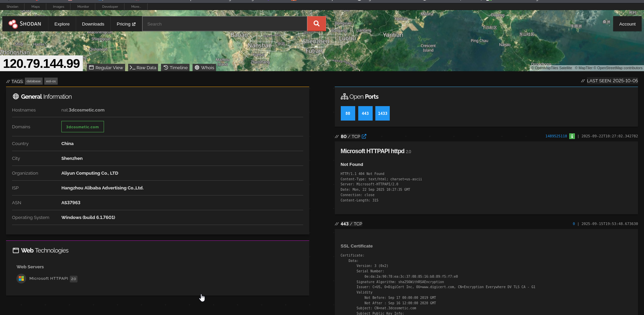
Task: Open the Pricing external link
Action: coord(126,24)
